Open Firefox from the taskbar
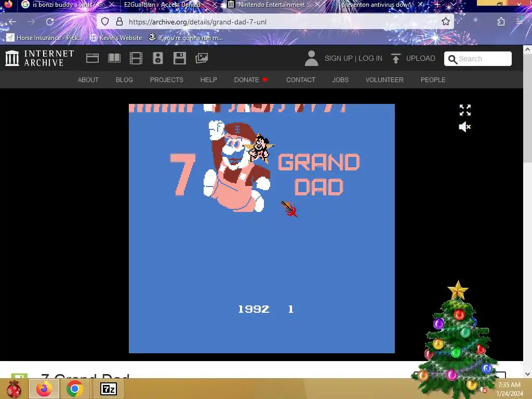Image resolution: width=532 pixels, height=399 pixels. [x=45, y=389]
